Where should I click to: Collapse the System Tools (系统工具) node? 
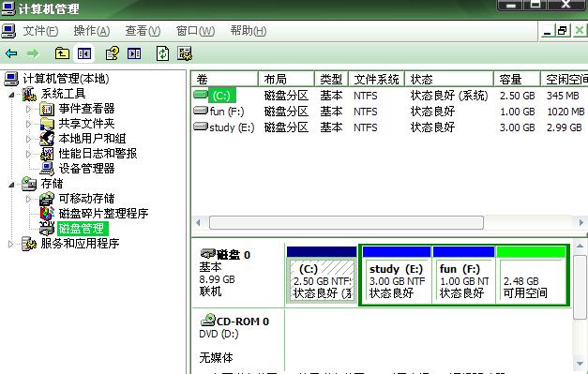pyautogui.click(x=11, y=95)
